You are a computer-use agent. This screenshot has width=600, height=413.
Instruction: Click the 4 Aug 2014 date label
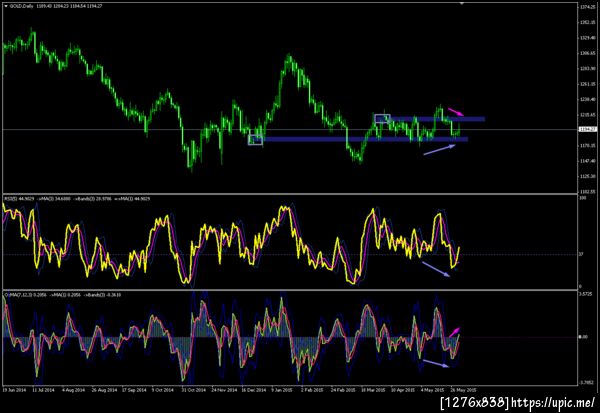click(73, 390)
